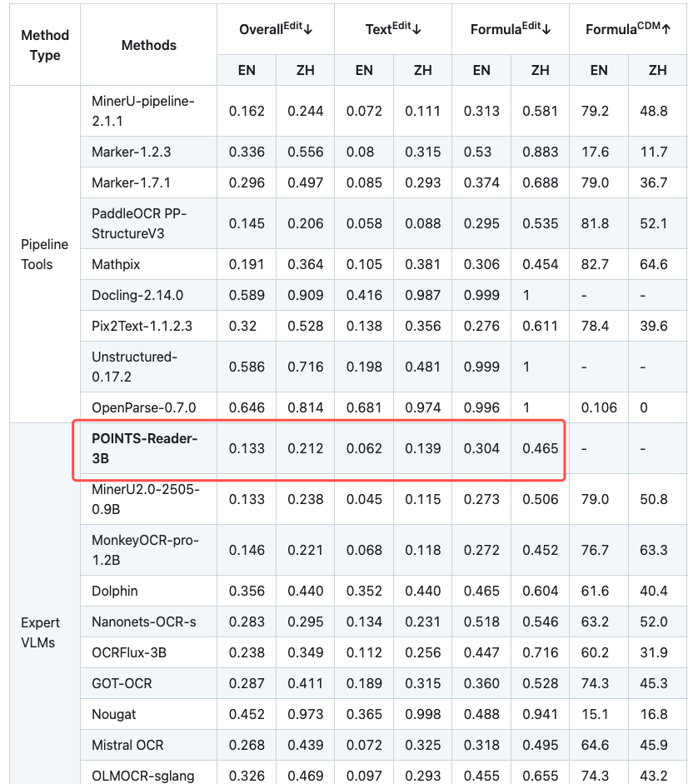
Task: Sort by the Text Edit column
Action: 392,28
